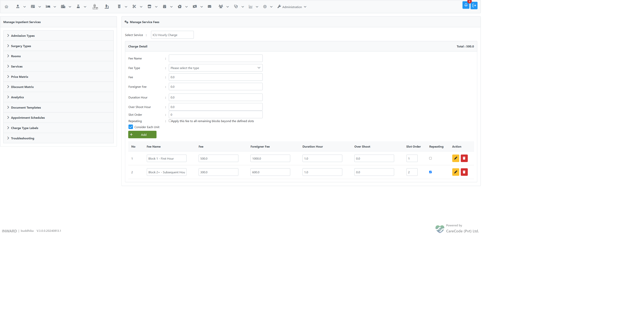Expand the Troubleshooting section
The image size is (644, 310).
point(58,138)
